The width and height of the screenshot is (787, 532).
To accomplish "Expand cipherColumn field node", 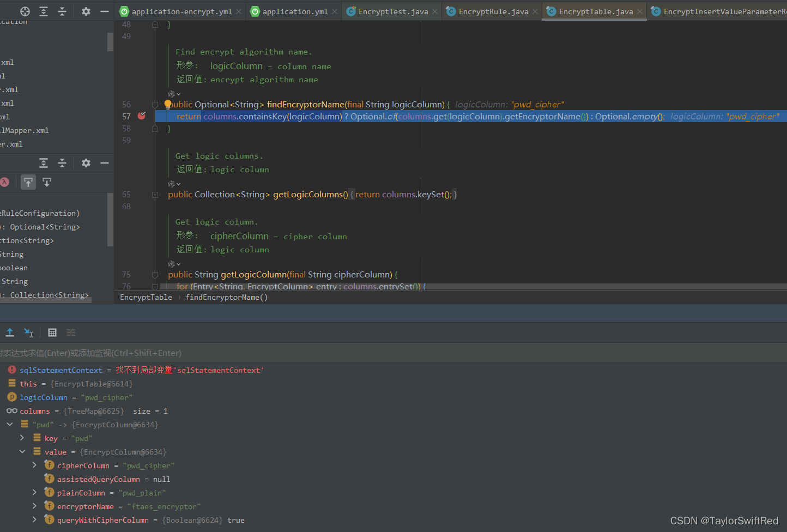I will click(34, 465).
